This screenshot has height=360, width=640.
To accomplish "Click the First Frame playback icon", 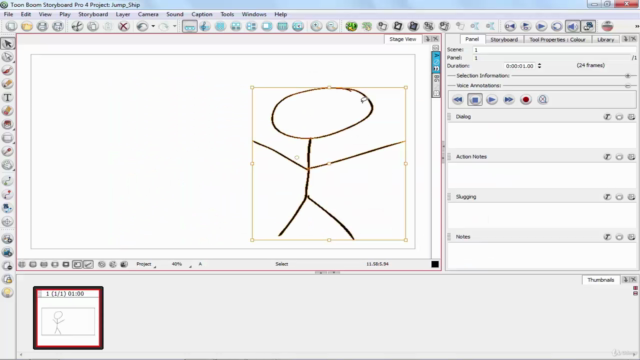I will 510,27.
